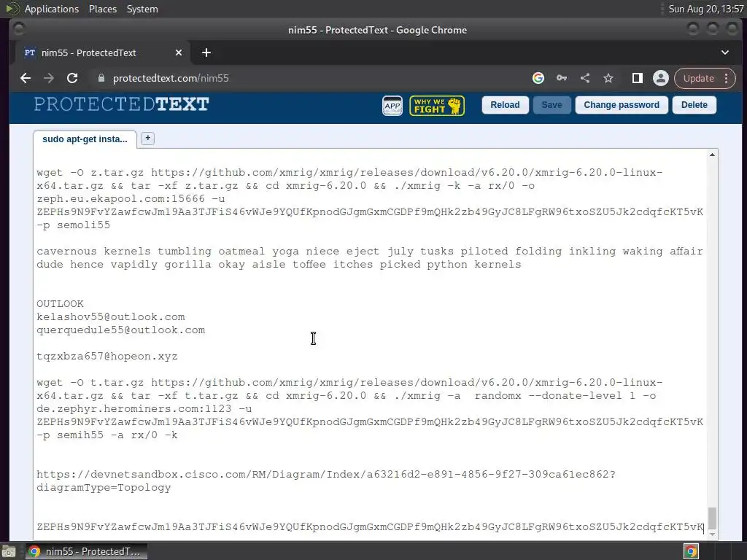Close the nim55 - ProtectedText browser tab
This screenshot has height=560, width=747.
click(179, 52)
